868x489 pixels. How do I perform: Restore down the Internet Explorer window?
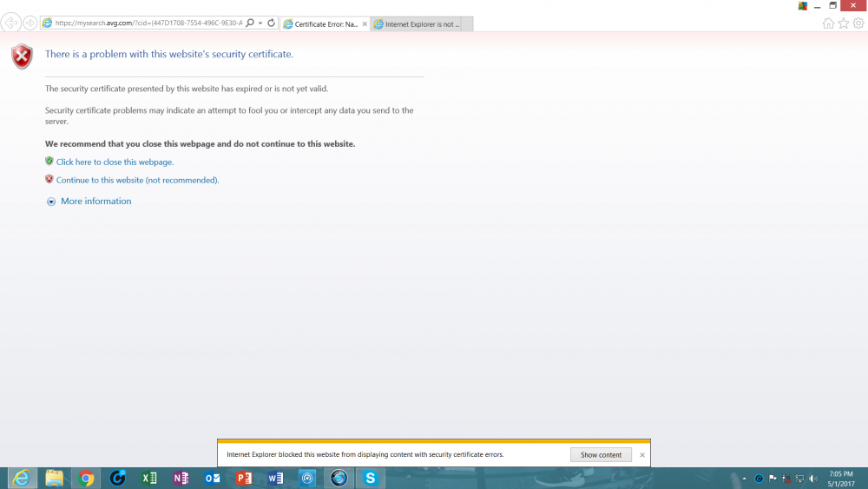tap(832, 5)
